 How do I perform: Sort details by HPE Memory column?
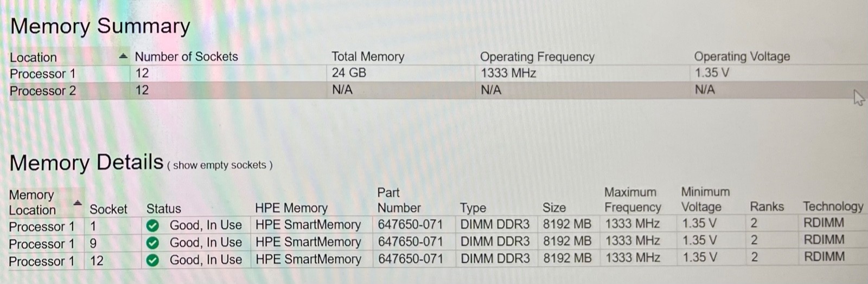click(x=291, y=208)
